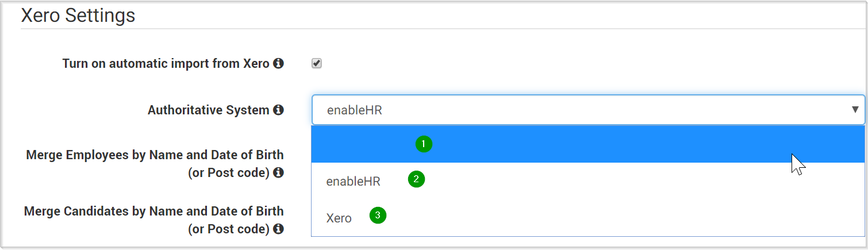Collapse list using Authoritative System dropdown arrow
Viewport: 868px width, 250px height.
pyautogui.click(x=855, y=110)
